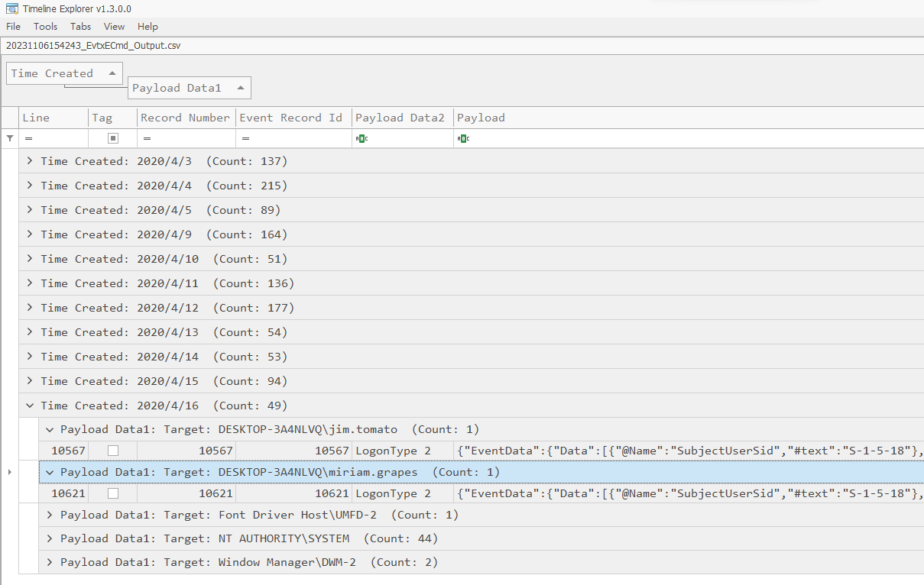
Task: Select the Payload JSON cell in row 10621
Action: 689,493
